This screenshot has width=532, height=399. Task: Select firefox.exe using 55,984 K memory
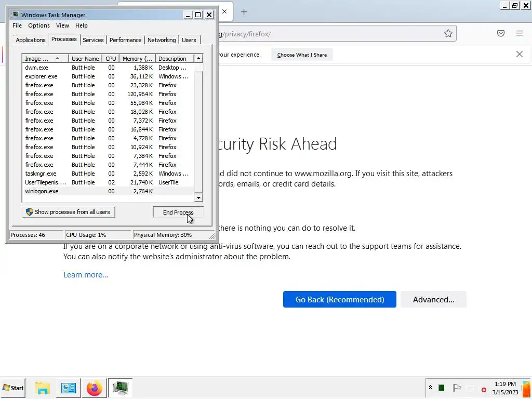(x=108, y=103)
